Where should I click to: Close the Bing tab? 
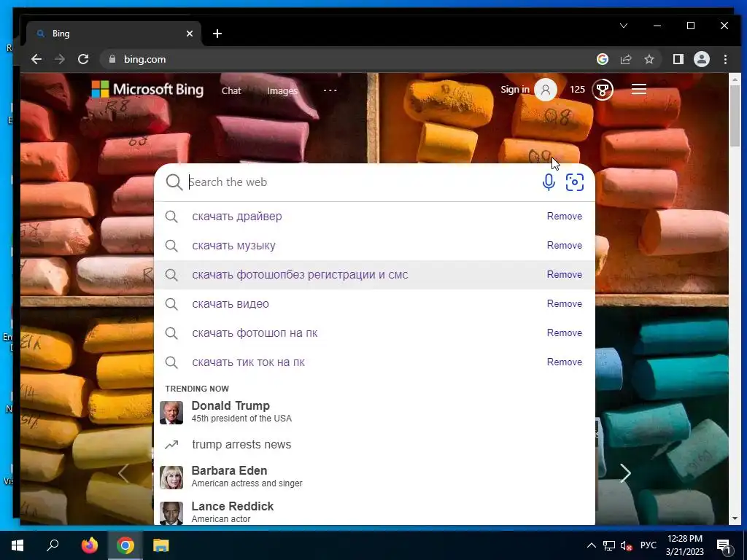(x=190, y=34)
